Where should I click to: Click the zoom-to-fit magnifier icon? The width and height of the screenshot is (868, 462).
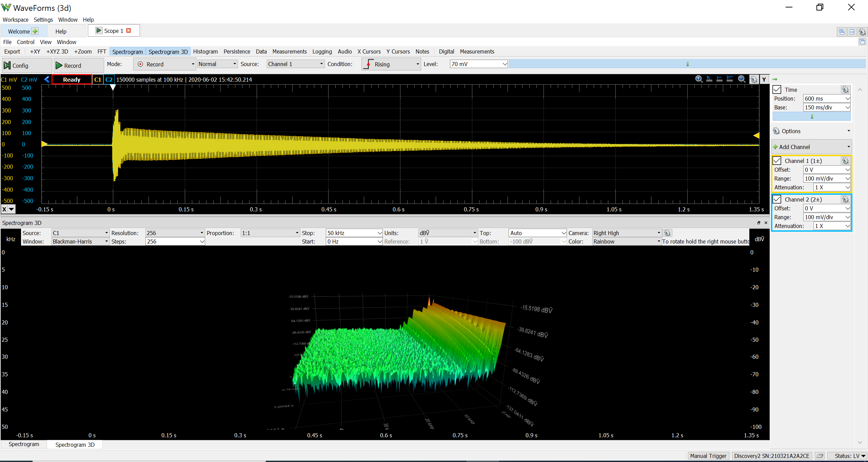pos(742,79)
